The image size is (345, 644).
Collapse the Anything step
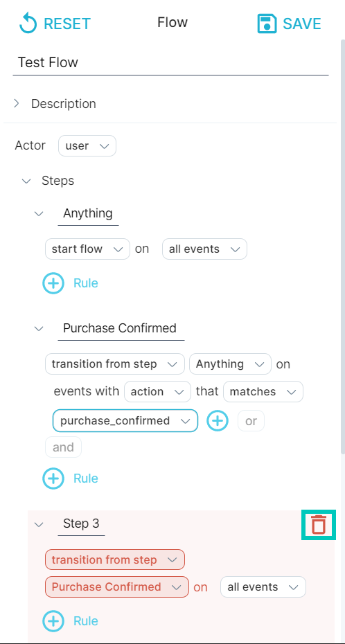pyautogui.click(x=39, y=213)
